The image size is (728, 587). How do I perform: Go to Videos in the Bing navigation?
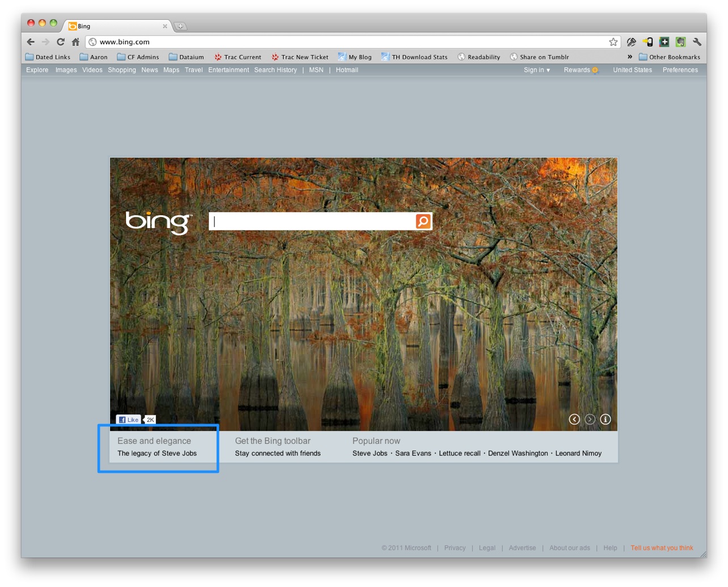(92, 70)
